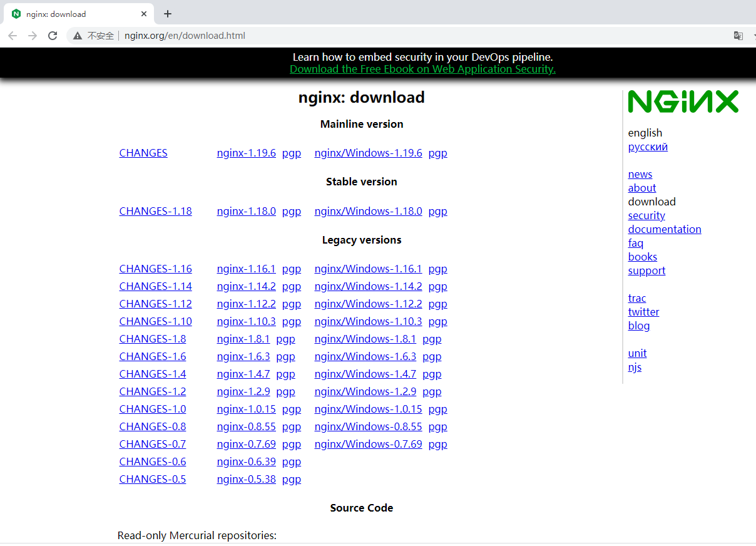Download nginx-1.6.3

coord(243,356)
